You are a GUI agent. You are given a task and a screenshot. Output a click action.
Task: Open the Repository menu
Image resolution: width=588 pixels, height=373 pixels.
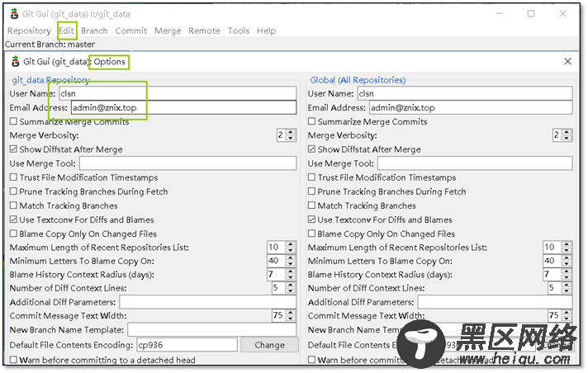(x=29, y=31)
